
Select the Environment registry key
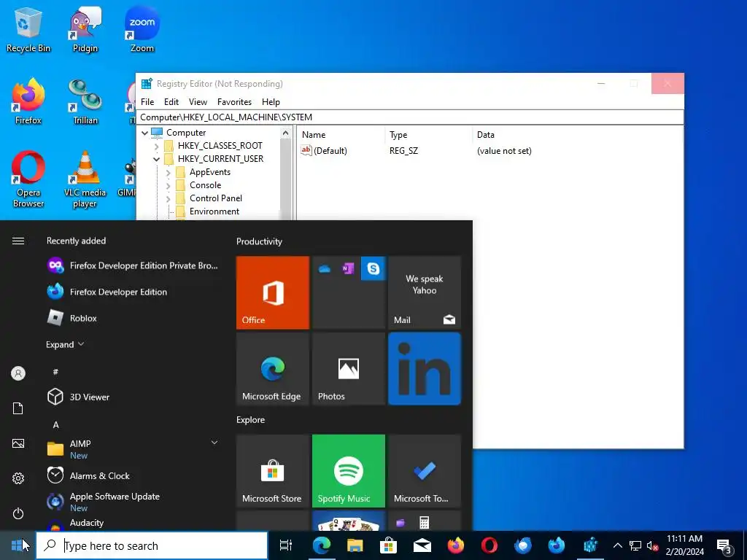[x=214, y=211]
